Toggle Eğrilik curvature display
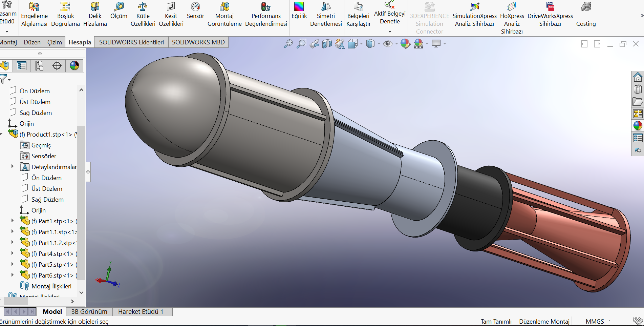The height and width of the screenshot is (326, 644). (299, 11)
